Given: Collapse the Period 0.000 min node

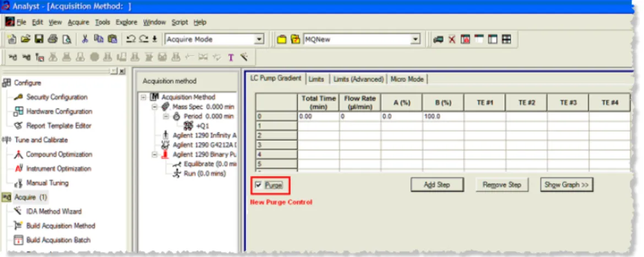Looking at the screenshot, I should point(166,116).
